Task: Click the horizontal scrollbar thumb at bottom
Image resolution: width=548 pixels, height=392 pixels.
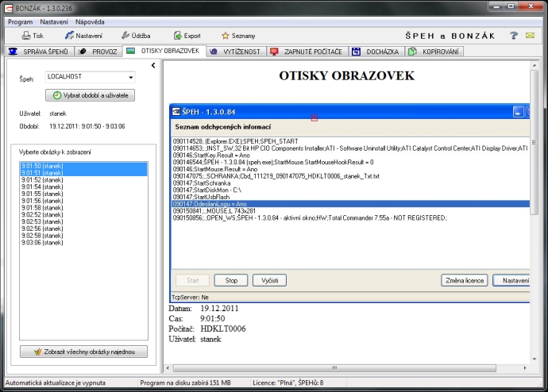Action: [334, 368]
